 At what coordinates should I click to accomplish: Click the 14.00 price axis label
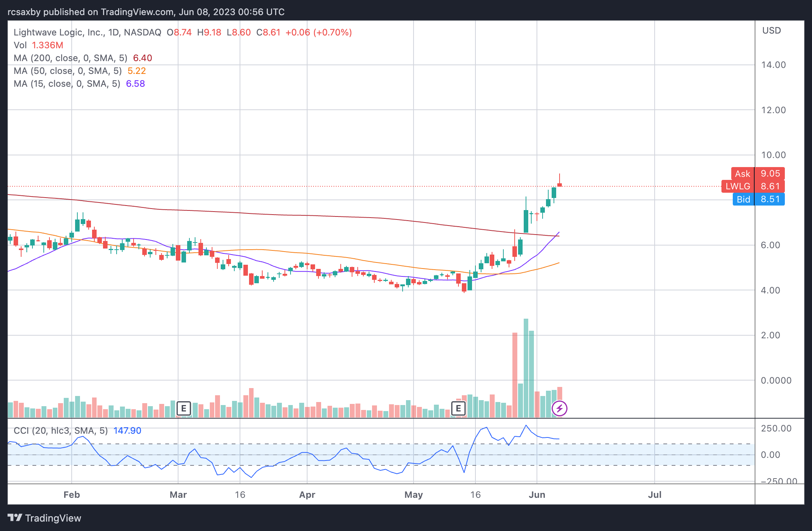click(774, 65)
